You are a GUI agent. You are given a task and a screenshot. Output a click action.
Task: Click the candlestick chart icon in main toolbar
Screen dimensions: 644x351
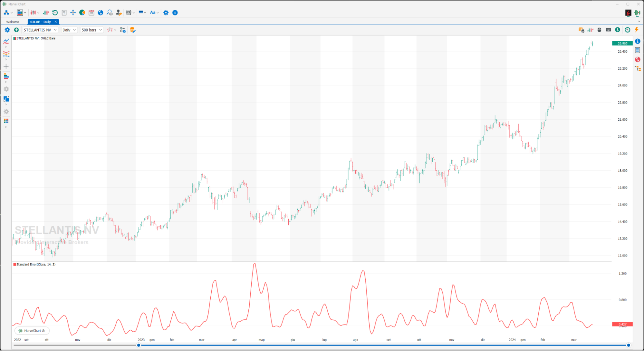click(x=33, y=13)
